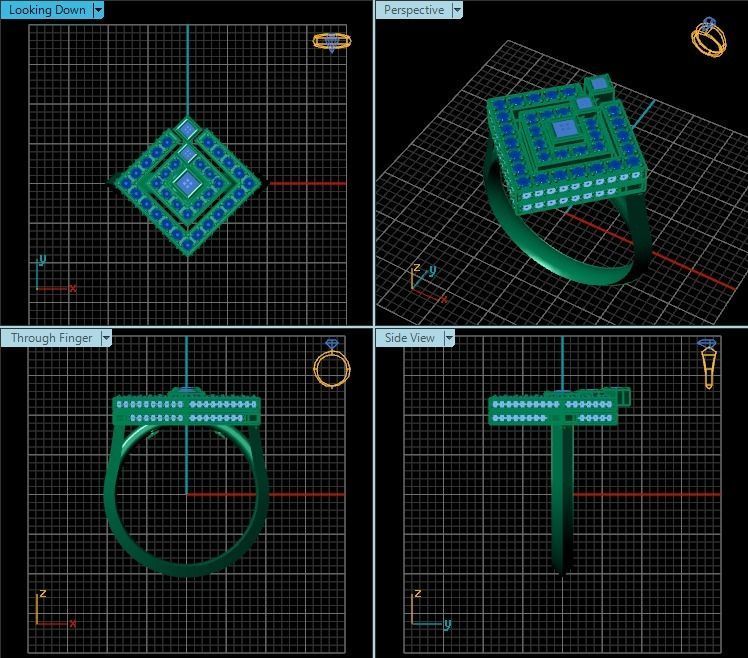Select the Looking Down viewport title

pos(47,10)
